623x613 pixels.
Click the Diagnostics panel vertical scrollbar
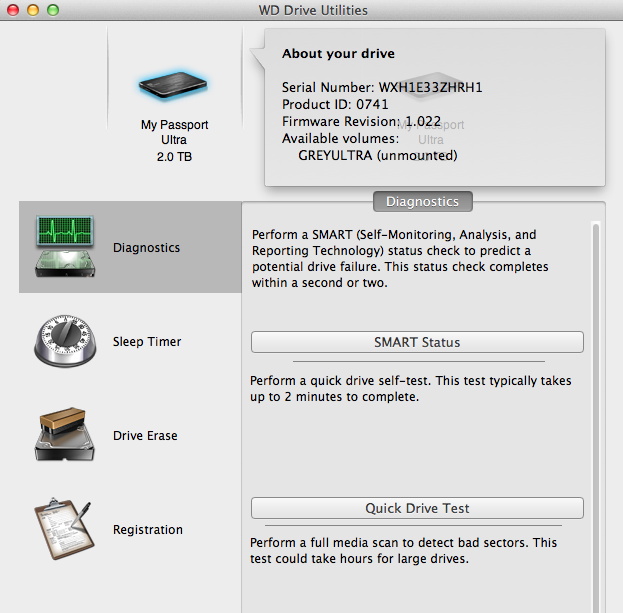(x=596, y=417)
